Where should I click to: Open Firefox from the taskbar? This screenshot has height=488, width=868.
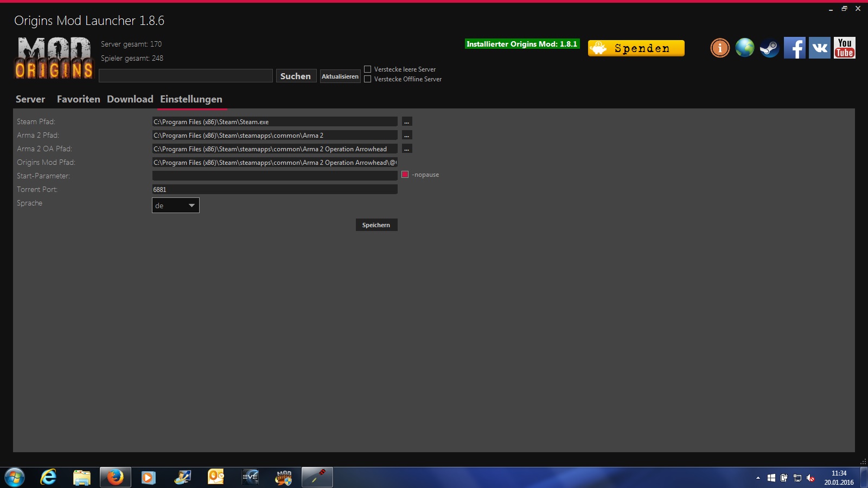click(x=115, y=477)
